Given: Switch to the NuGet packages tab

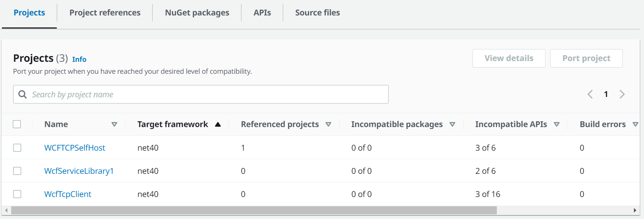Looking at the screenshot, I should (x=197, y=13).
